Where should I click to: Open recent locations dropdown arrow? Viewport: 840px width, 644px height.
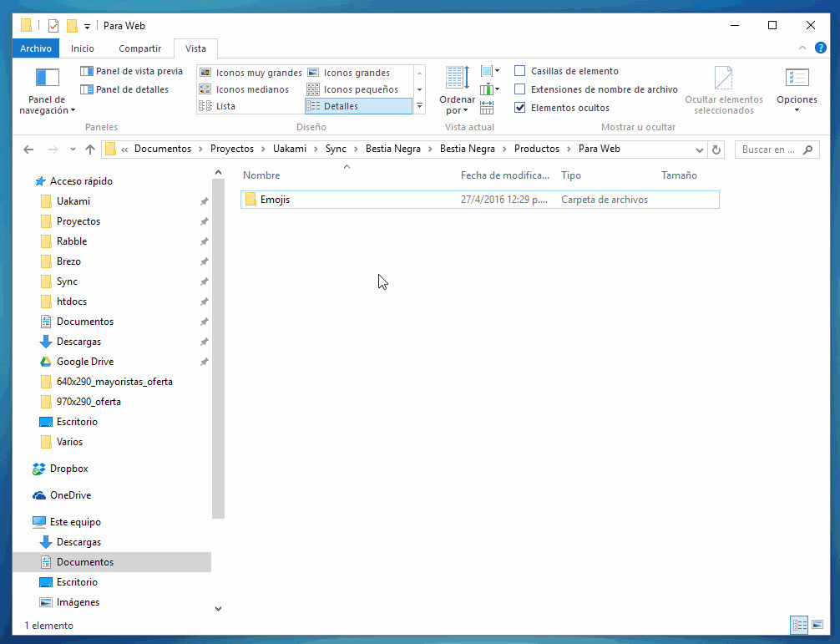coord(73,150)
